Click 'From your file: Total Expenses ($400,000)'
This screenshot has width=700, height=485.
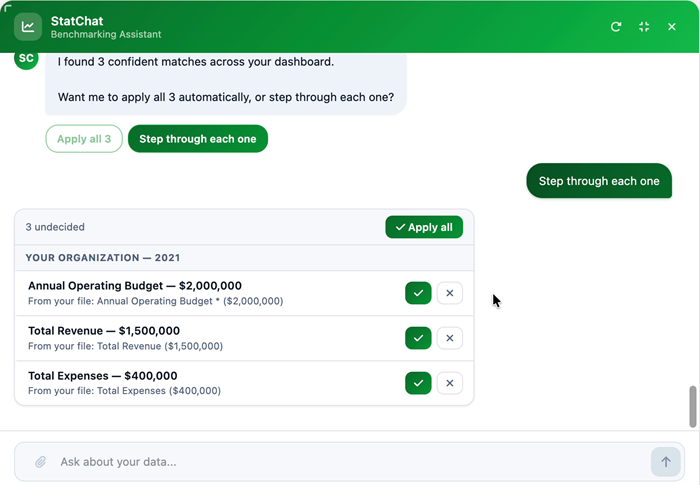pyautogui.click(x=125, y=391)
